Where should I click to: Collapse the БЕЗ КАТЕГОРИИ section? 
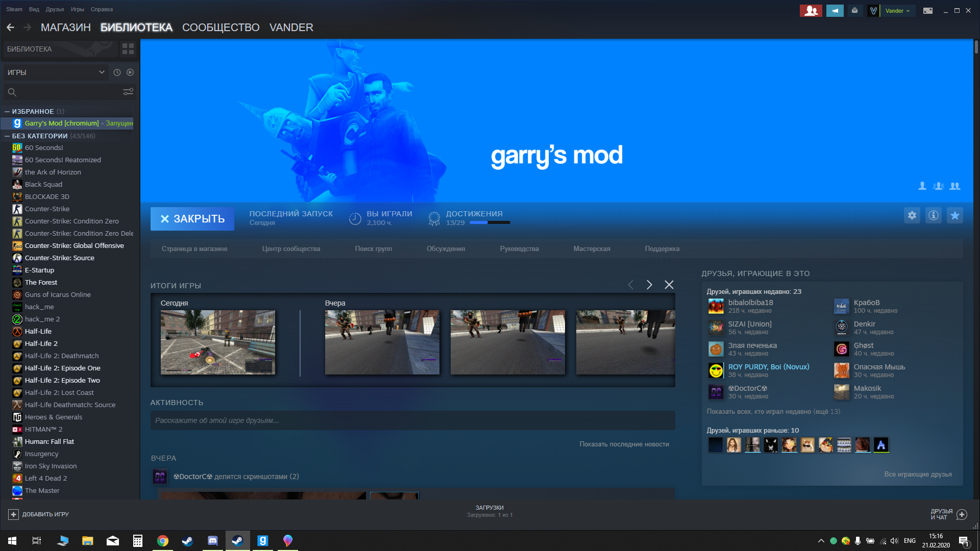7,136
